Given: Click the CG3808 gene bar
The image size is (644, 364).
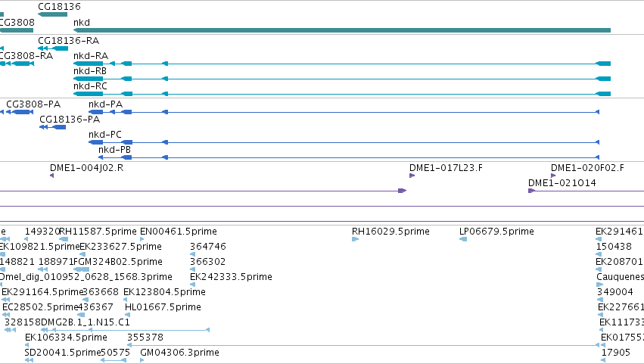Looking at the screenshot, I should pyautogui.click(x=17, y=30).
